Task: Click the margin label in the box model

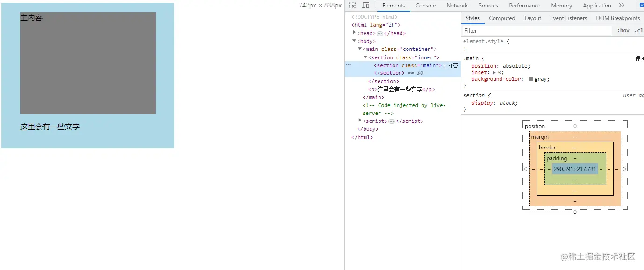Action: tap(540, 137)
